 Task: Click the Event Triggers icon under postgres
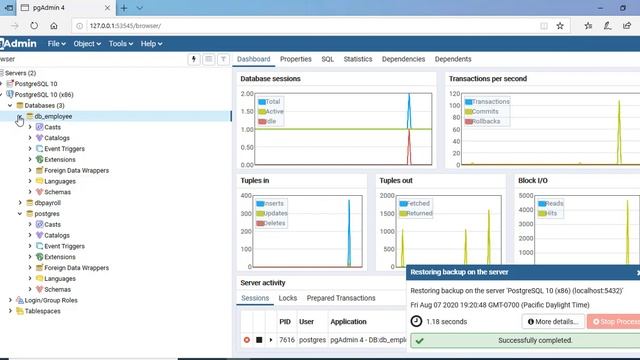[40, 246]
